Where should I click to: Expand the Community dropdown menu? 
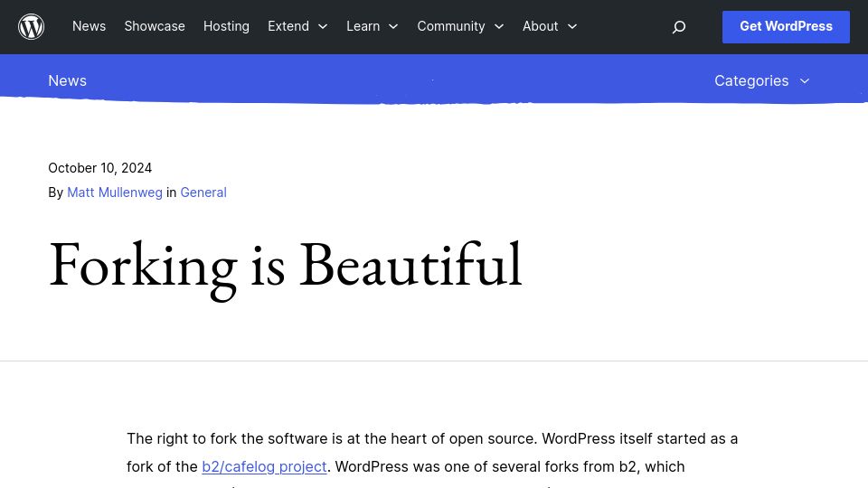tap(460, 26)
